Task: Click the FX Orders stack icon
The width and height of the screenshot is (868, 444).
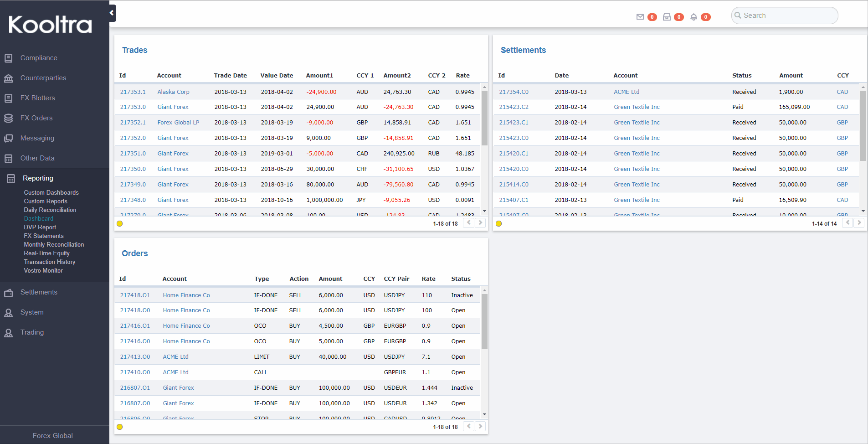Action: coord(8,118)
